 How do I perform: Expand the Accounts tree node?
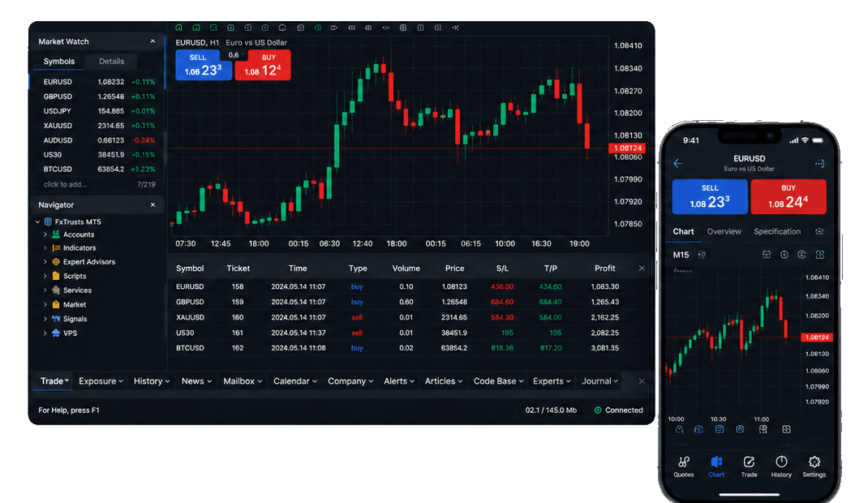pos(45,234)
